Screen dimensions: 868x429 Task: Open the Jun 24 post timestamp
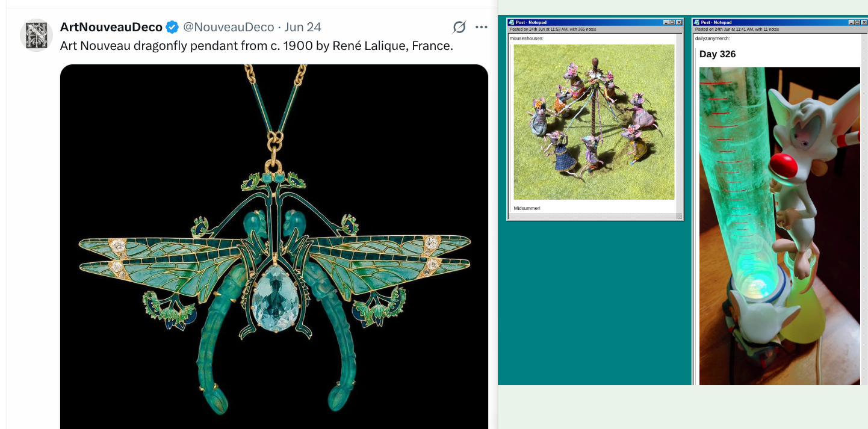point(303,27)
